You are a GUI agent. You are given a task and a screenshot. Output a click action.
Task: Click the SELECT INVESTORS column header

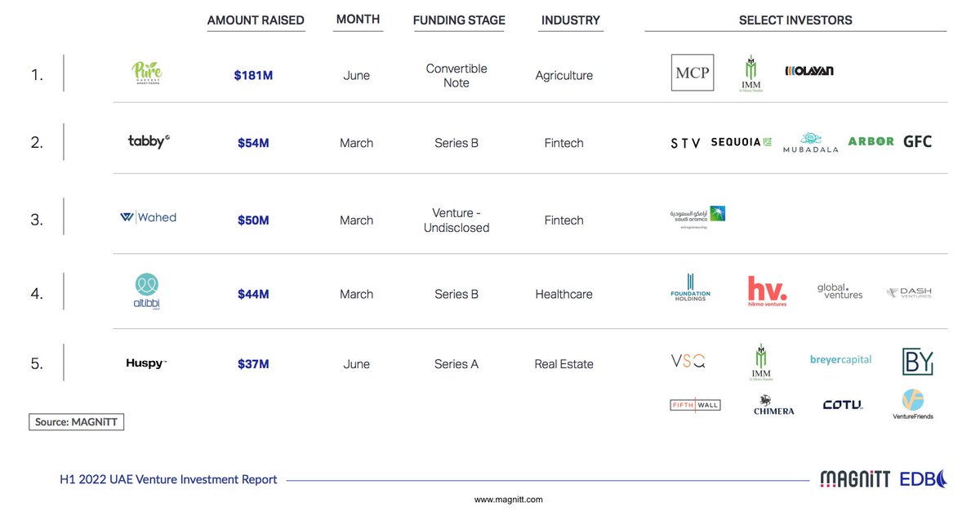click(x=795, y=20)
